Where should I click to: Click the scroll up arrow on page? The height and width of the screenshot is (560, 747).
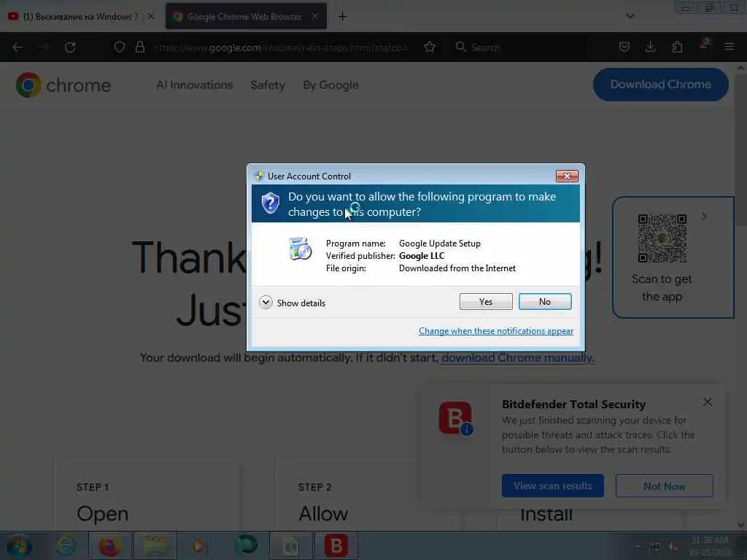[741, 68]
